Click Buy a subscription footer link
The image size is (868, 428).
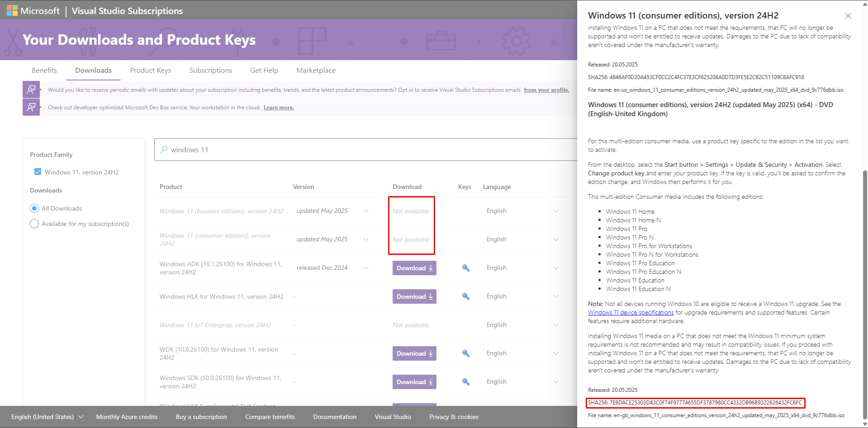pyautogui.click(x=201, y=417)
